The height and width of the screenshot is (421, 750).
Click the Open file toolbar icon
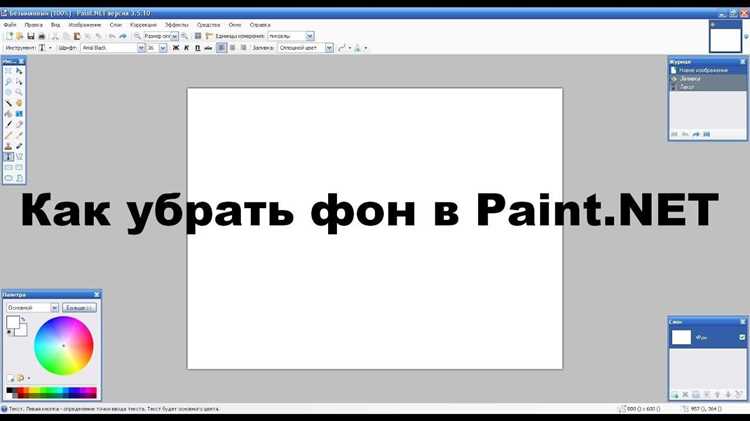tap(20, 36)
